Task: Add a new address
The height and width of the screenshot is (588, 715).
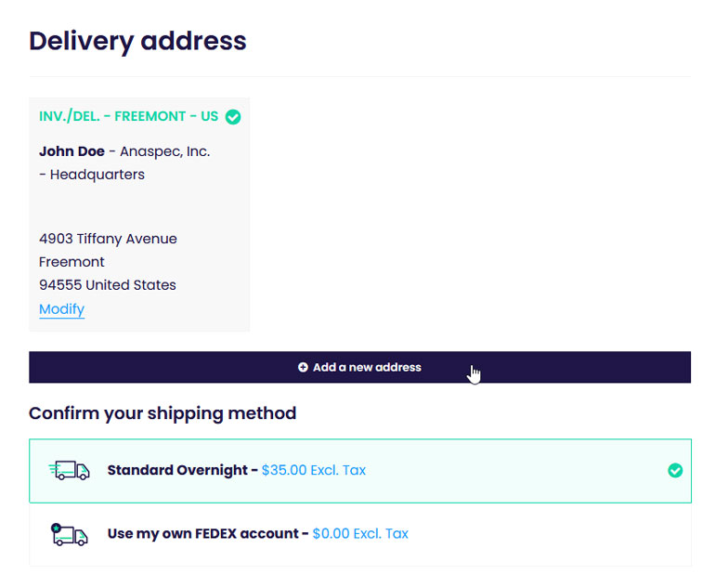Action: pos(359,367)
